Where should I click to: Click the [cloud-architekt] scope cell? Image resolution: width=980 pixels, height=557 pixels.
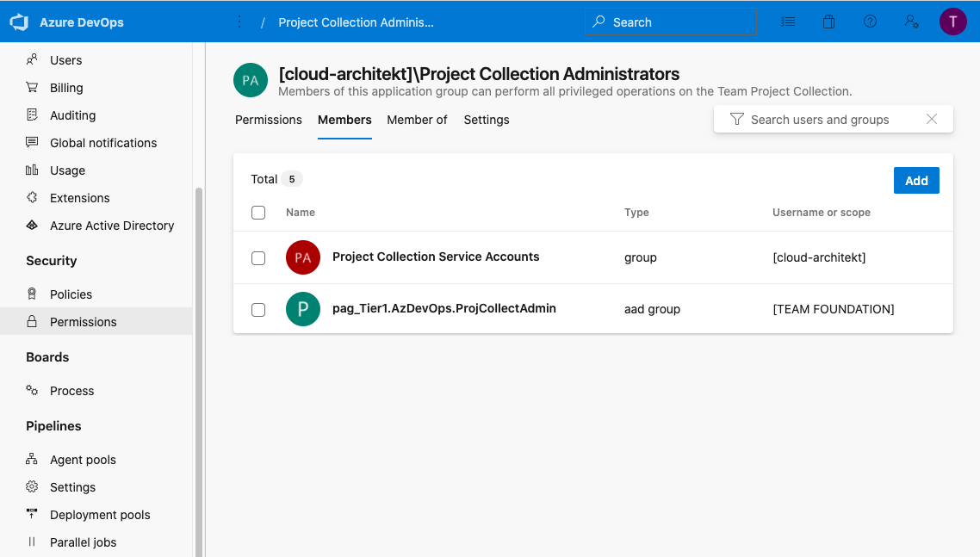tap(819, 257)
